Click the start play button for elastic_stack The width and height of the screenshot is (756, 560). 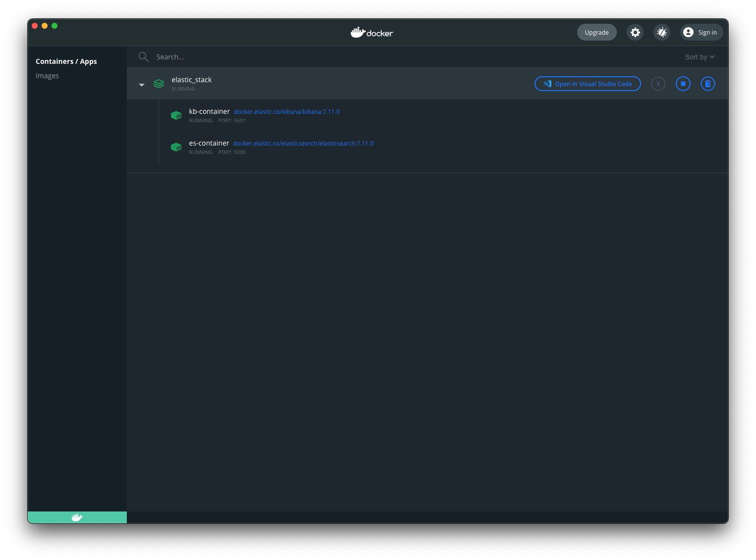[x=658, y=84]
